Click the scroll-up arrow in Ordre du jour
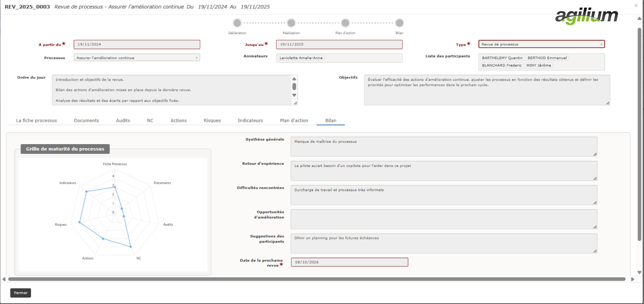The image size is (644, 304). (x=294, y=78)
